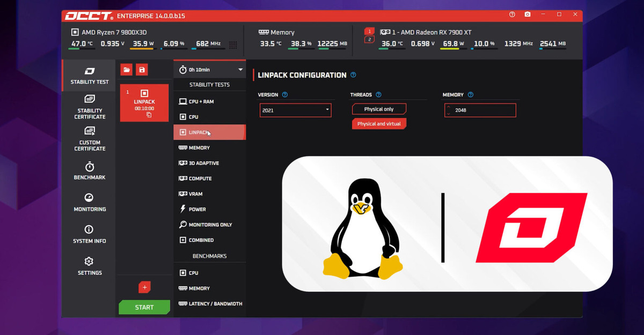Screen dimensions: 644x335
Task: Open Settings in the sidebar
Action: [90, 266]
